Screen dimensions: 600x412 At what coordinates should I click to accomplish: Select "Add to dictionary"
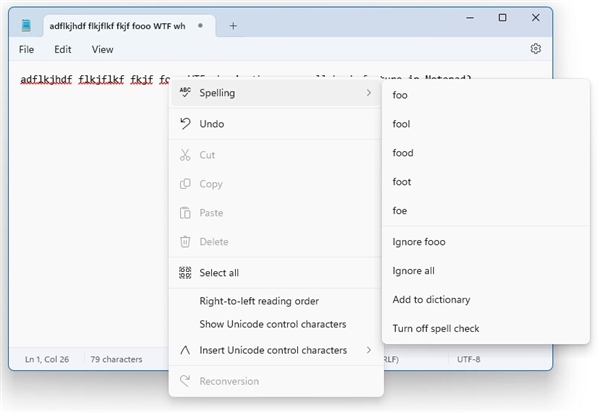431,300
